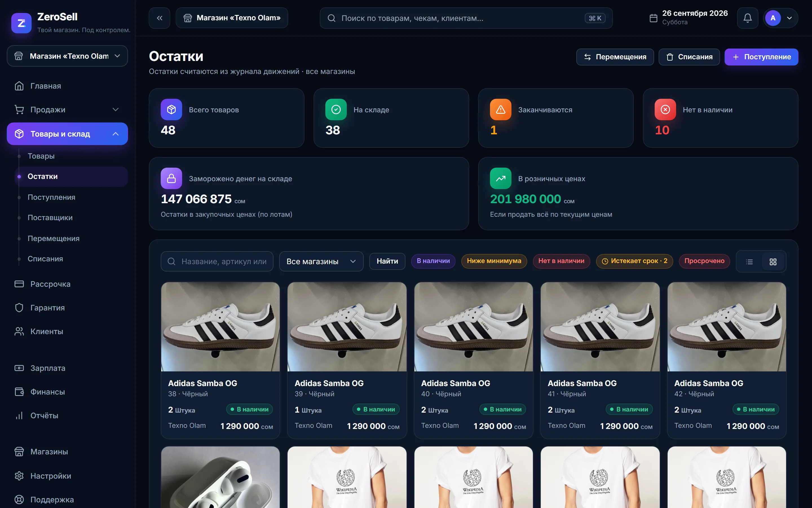Click the calendar icon beside the date
812x508 pixels.
(653, 18)
